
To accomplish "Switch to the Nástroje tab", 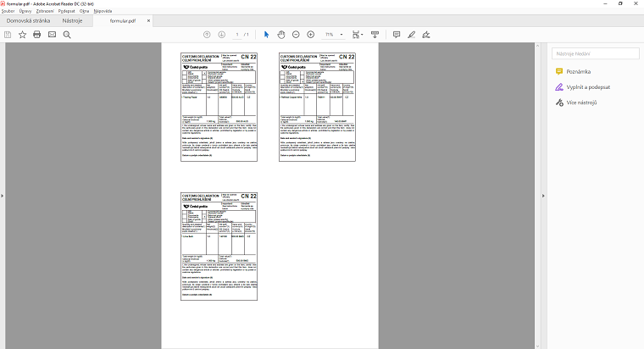I will click(74, 20).
